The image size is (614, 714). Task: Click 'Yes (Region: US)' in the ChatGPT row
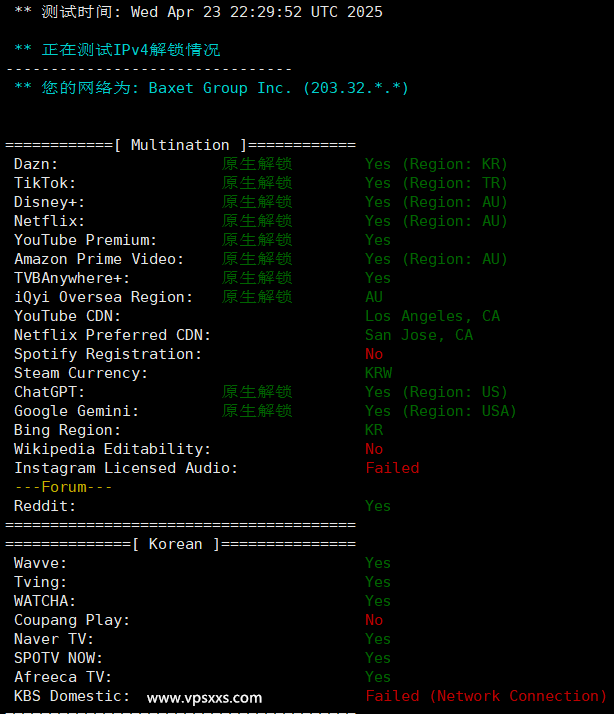436,392
